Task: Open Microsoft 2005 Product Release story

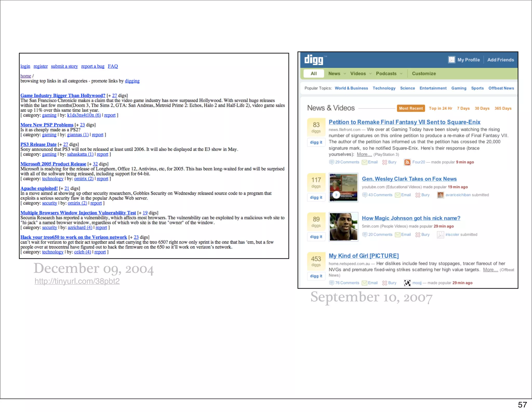Action: [53, 164]
